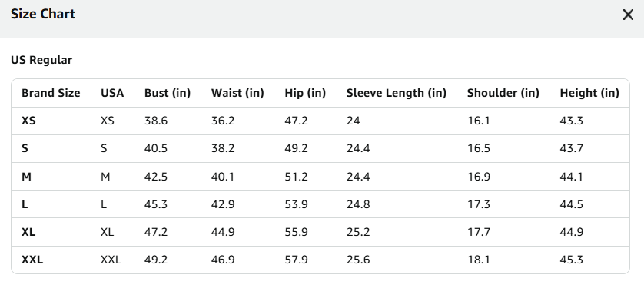Click the Brand Size column header
This screenshot has width=644, height=285.
point(51,93)
